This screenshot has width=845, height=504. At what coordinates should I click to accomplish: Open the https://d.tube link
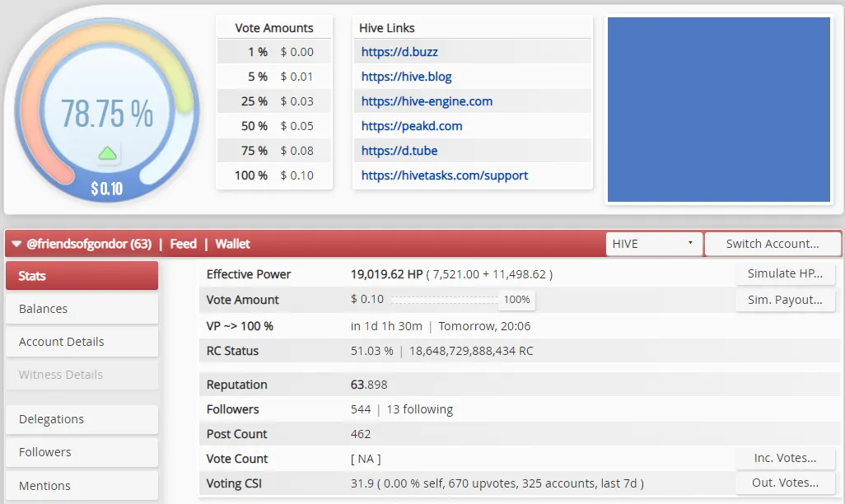pyautogui.click(x=399, y=151)
